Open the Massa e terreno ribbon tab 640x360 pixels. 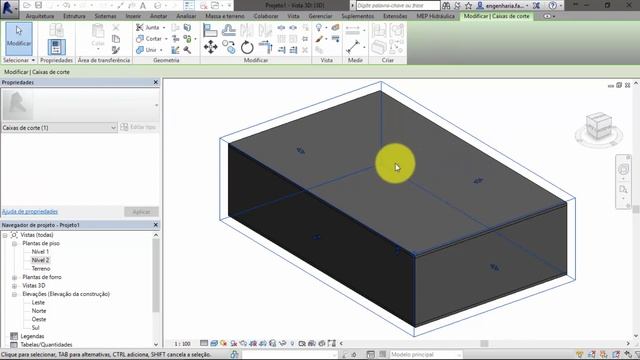coord(225,16)
